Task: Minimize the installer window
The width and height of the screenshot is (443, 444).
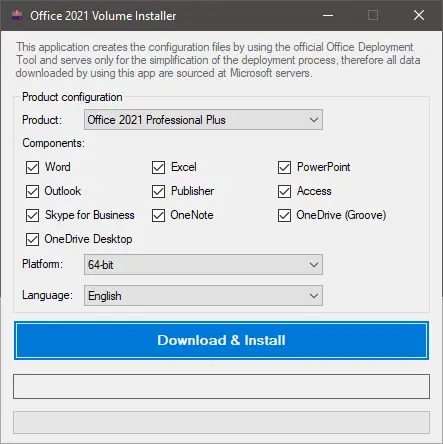Action: click(328, 15)
